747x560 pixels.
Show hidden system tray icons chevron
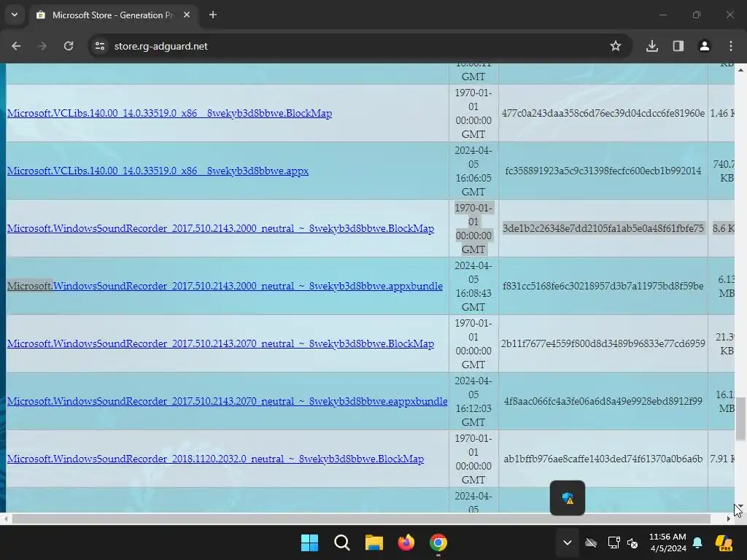click(x=568, y=542)
